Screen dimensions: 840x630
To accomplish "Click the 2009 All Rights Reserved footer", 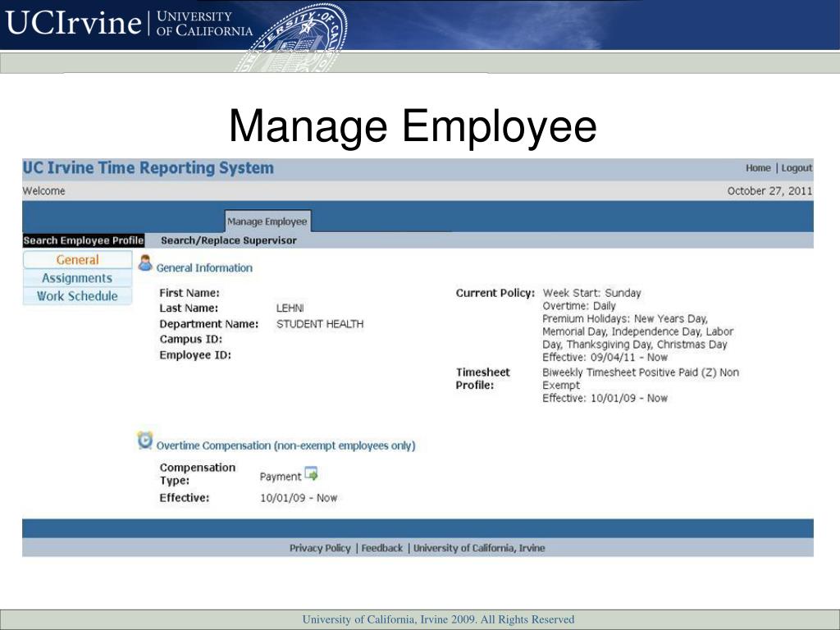I will [x=438, y=620].
